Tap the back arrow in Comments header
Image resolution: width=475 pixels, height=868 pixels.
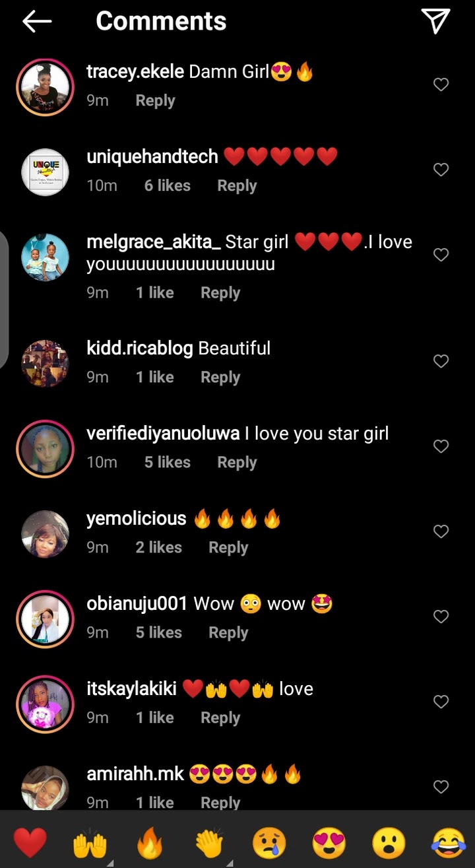click(x=37, y=22)
